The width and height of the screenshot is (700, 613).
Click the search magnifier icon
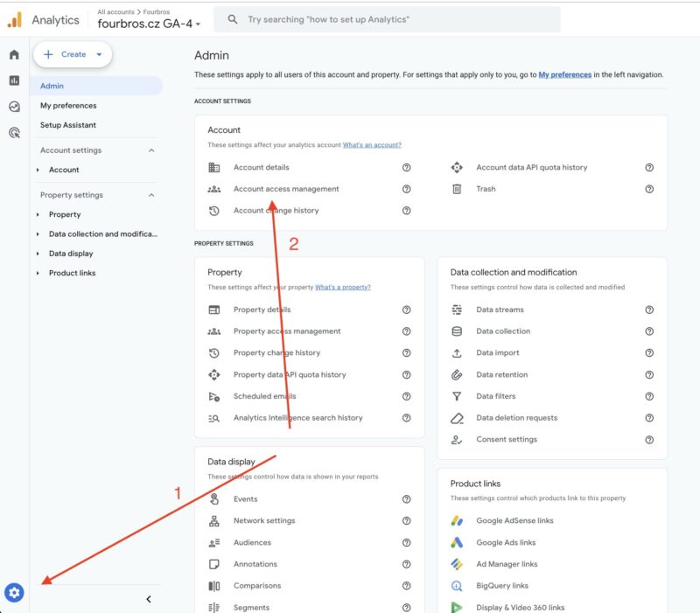pos(233,19)
